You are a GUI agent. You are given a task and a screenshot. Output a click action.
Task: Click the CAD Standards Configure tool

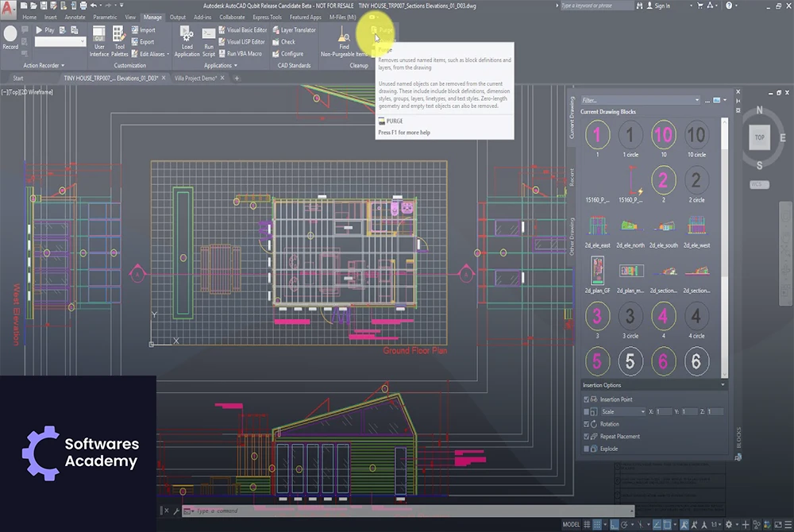coord(287,54)
